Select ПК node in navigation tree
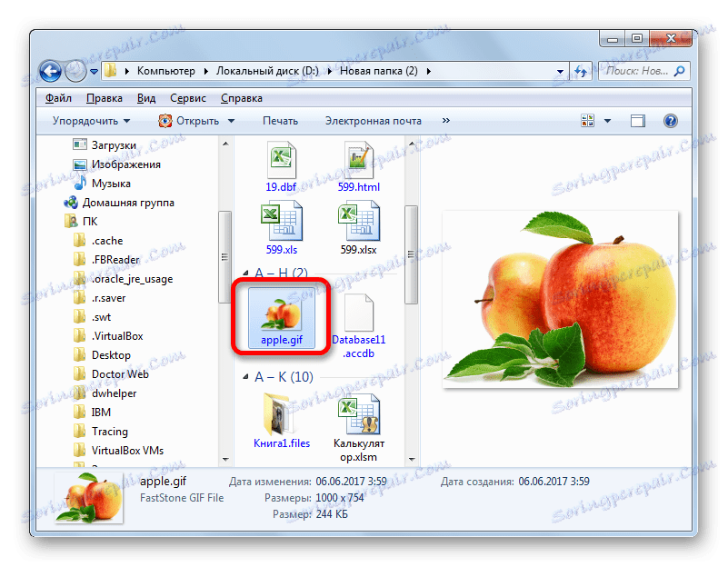Viewport: 728px width, 567px height. [x=90, y=222]
